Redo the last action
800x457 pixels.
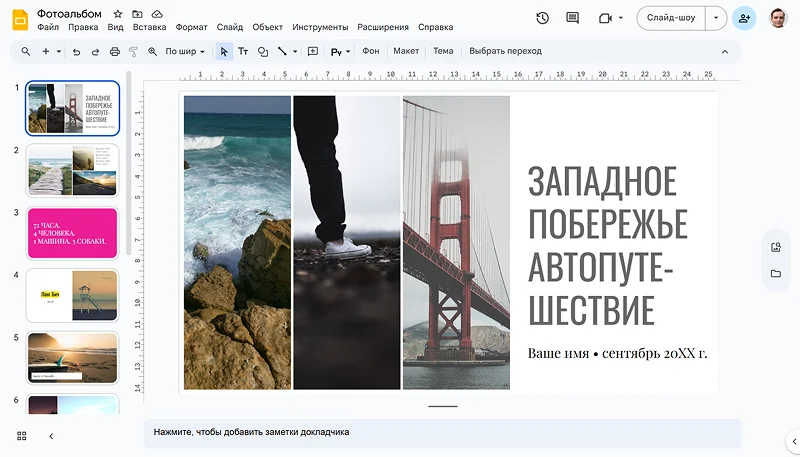click(95, 52)
